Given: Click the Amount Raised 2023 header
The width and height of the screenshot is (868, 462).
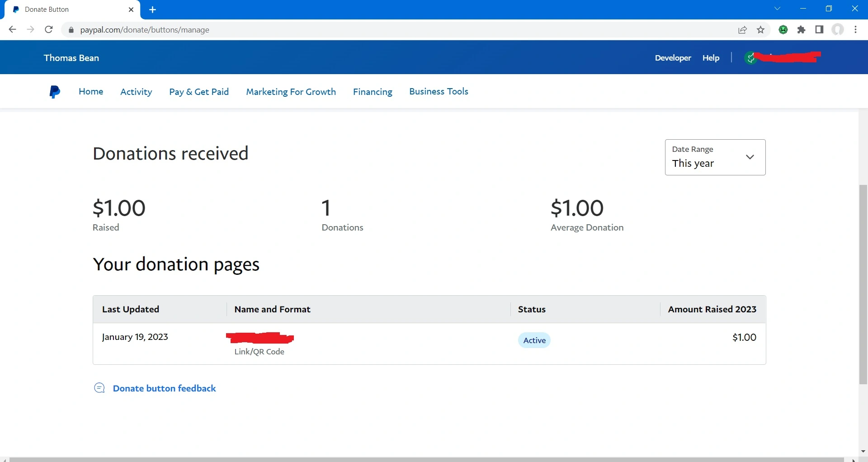Looking at the screenshot, I should point(712,309).
